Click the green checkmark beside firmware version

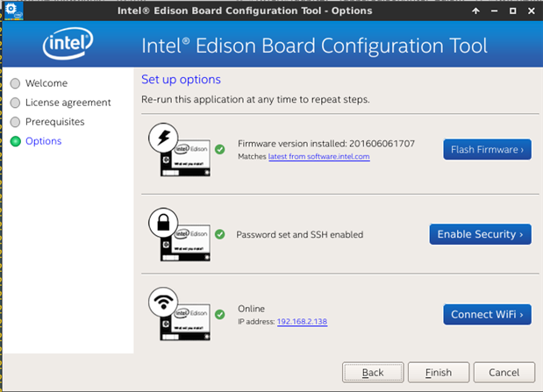click(219, 150)
